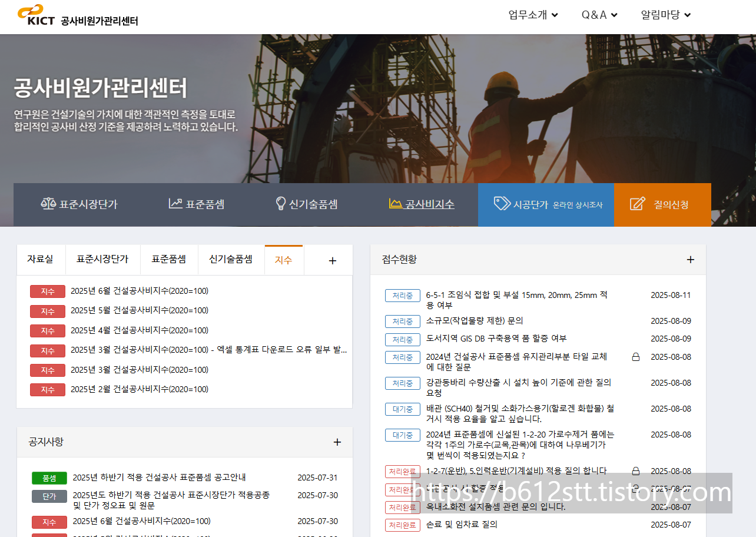The width and height of the screenshot is (756, 537).
Task: Select the 지수 tab
Action: 283,260
